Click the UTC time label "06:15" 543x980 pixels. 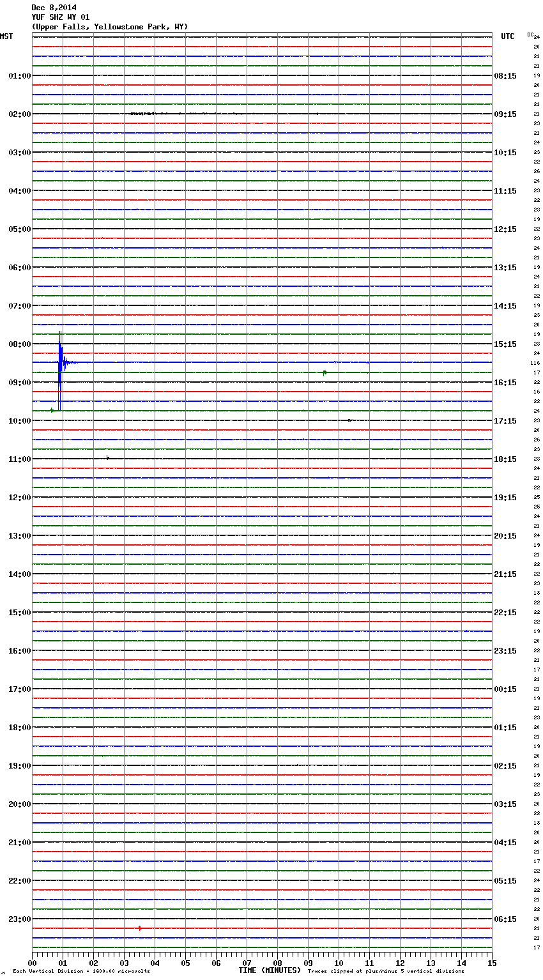(x=505, y=919)
